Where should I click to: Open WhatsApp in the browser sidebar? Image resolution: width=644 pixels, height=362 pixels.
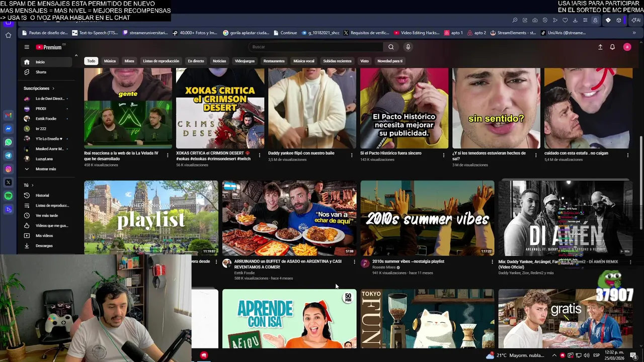point(8,142)
